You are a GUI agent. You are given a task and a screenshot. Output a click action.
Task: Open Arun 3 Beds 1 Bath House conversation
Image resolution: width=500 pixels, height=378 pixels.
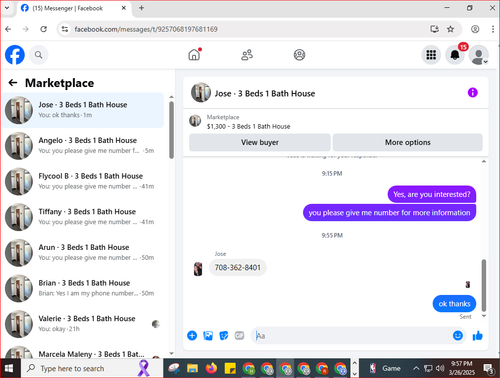click(83, 253)
